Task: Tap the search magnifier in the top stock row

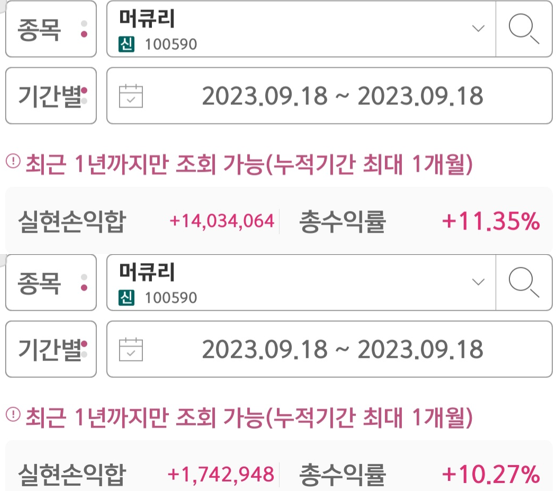Action: pyautogui.click(x=524, y=28)
